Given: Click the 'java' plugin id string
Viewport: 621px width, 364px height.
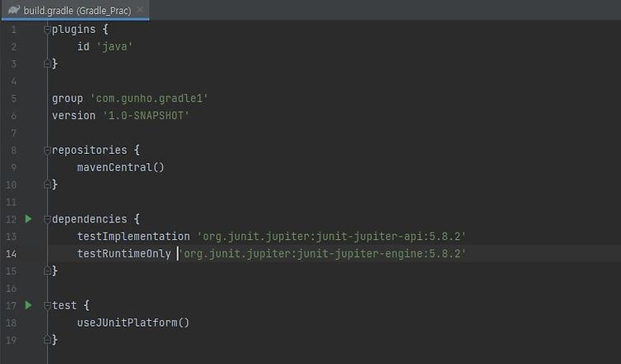Looking at the screenshot, I should click(x=114, y=46).
